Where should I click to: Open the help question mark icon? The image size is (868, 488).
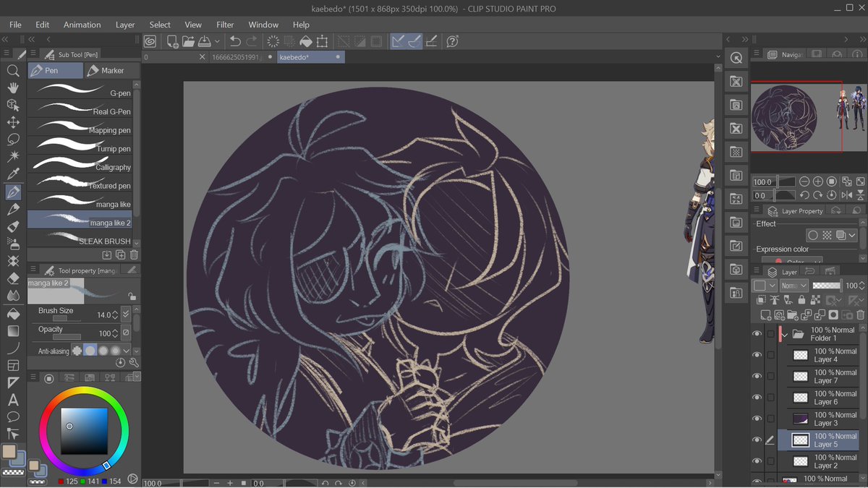(453, 41)
